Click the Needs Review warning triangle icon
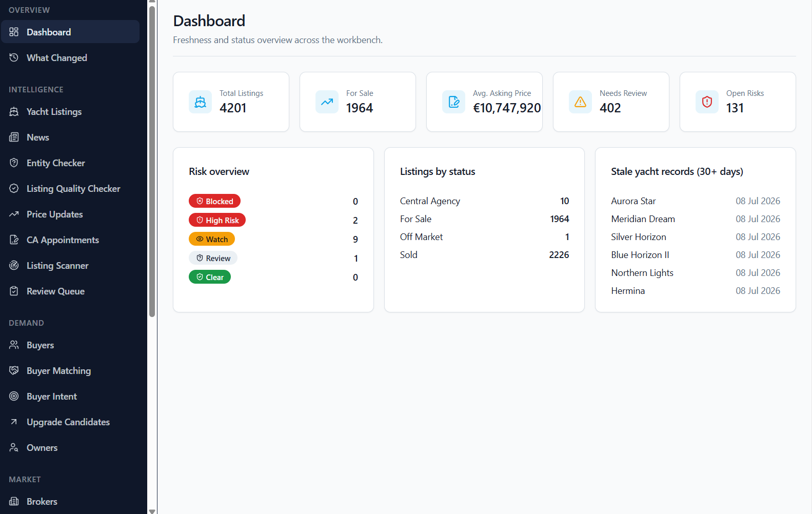This screenshot has height=514, width=812. click(580, 102)
